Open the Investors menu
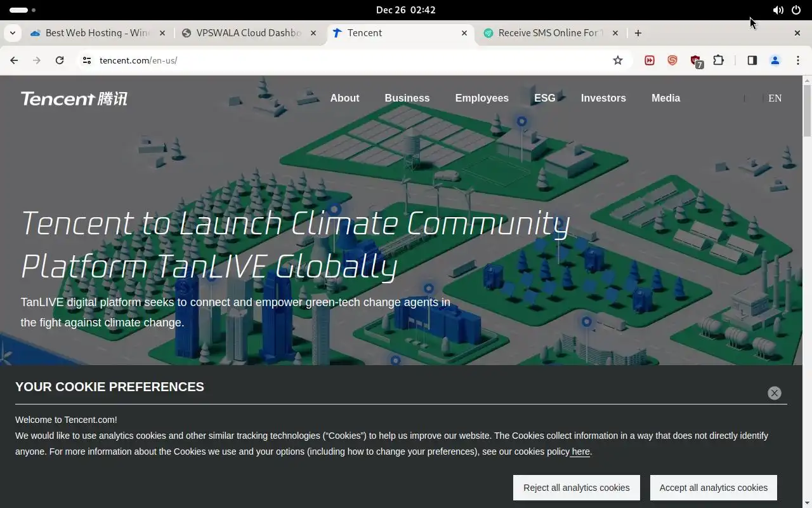The width and height of the screenshot is (812, 508). [x=603, y=98]
